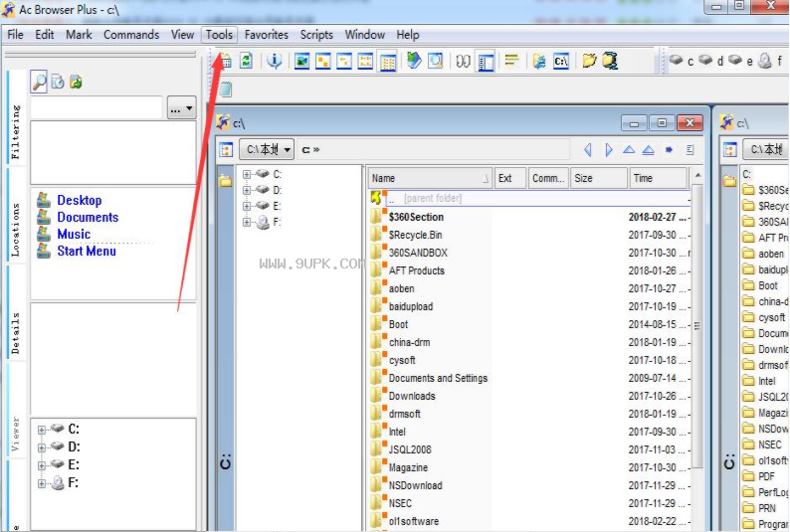The width and height of the screenshot is (790, 532).
Task: Expand F: in bottom-left drive tree
Action: (x=42, y=483)
